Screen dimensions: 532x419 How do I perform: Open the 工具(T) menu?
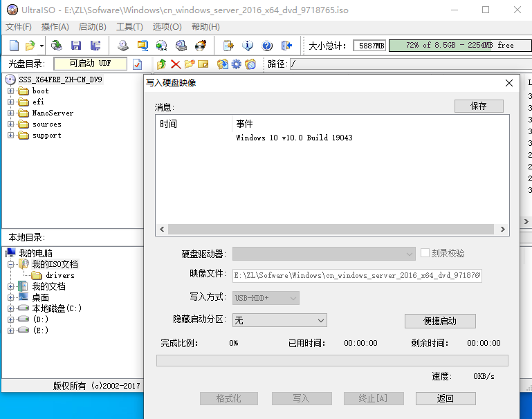tap(129, 27)
